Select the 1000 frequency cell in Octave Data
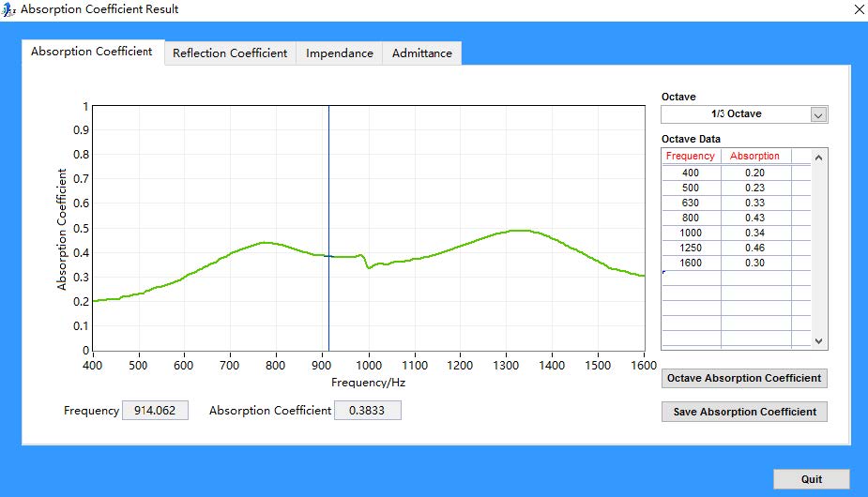This screenshot has width=868, height=497. [691, 233]
